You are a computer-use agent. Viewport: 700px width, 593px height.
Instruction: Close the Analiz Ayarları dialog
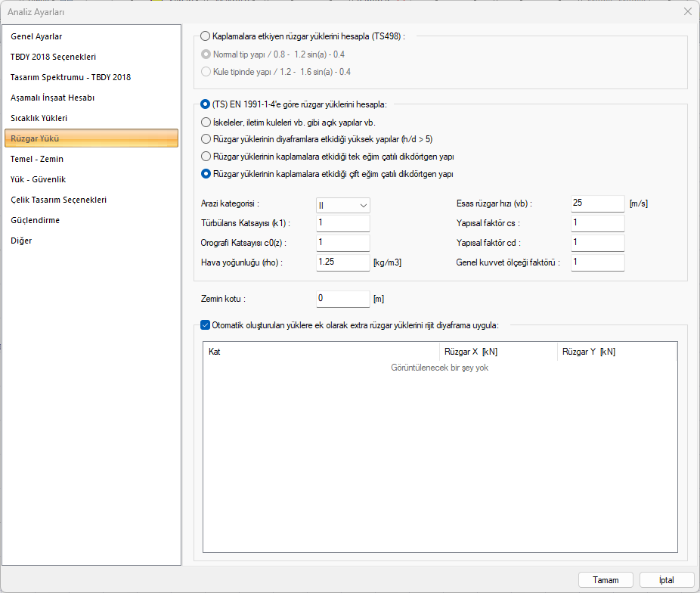click(687, 11)
